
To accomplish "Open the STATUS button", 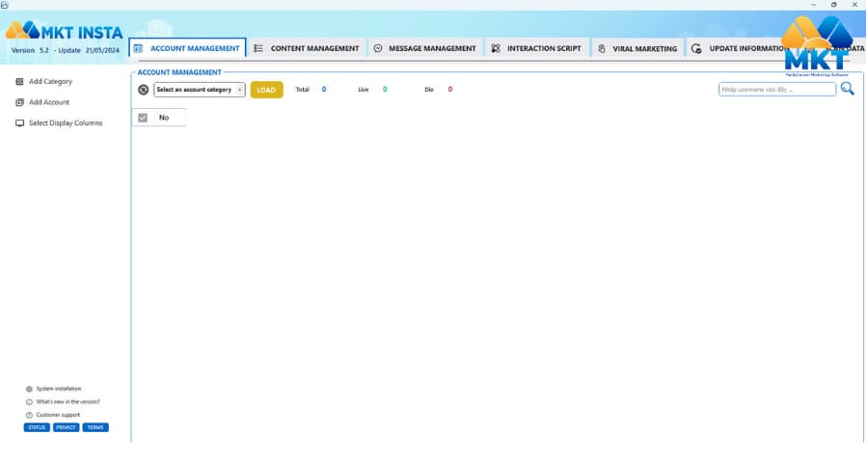I will click(37, 427).
